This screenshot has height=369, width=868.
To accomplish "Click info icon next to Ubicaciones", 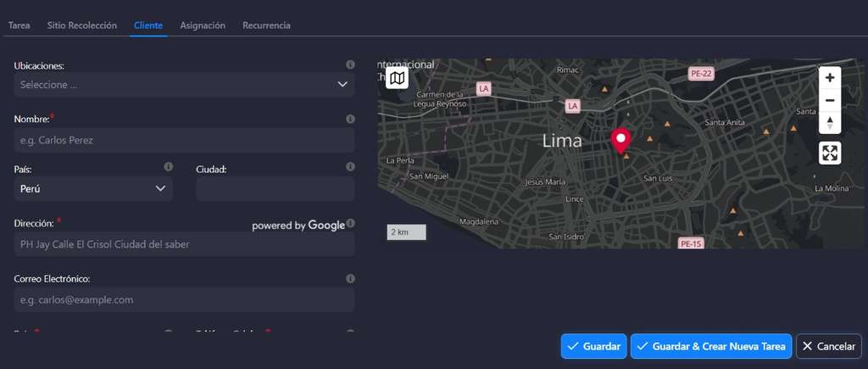I will [x=350, y=65].
